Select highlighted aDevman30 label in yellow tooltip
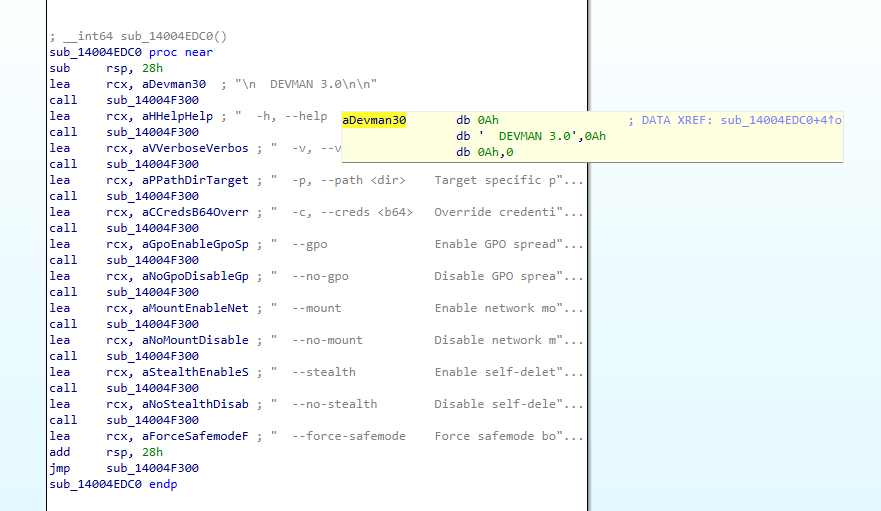The width and height of the screenshot is (881, 511). 374,120
